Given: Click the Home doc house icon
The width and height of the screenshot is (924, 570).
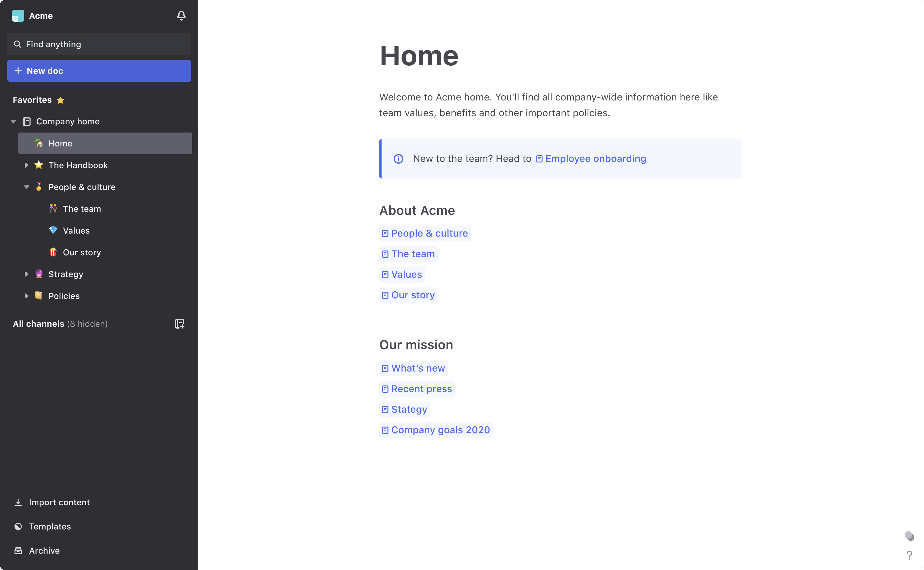Looking at the screenshot, I should click(x=38, y=143).
